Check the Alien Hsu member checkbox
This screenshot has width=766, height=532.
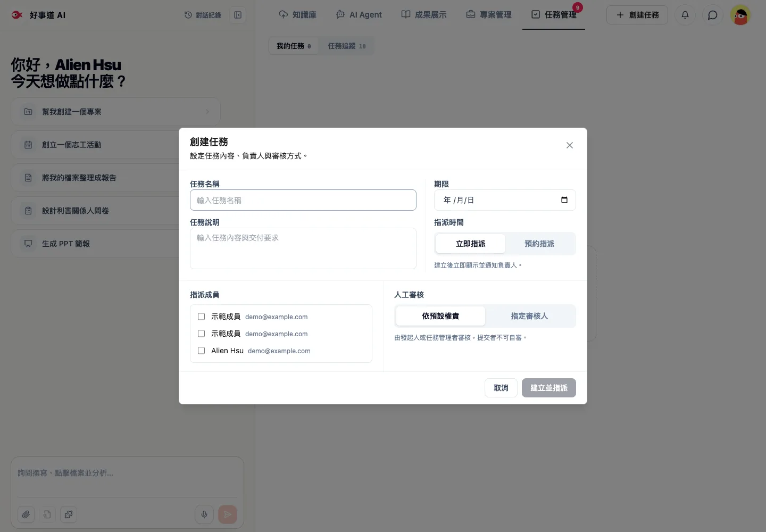pos(202,351)
